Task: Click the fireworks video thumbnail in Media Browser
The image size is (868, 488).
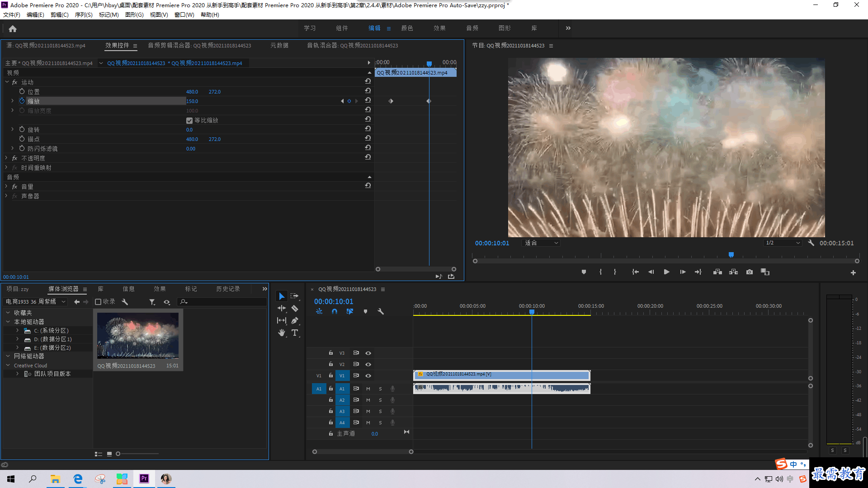Action: click(x=138, y=335)
